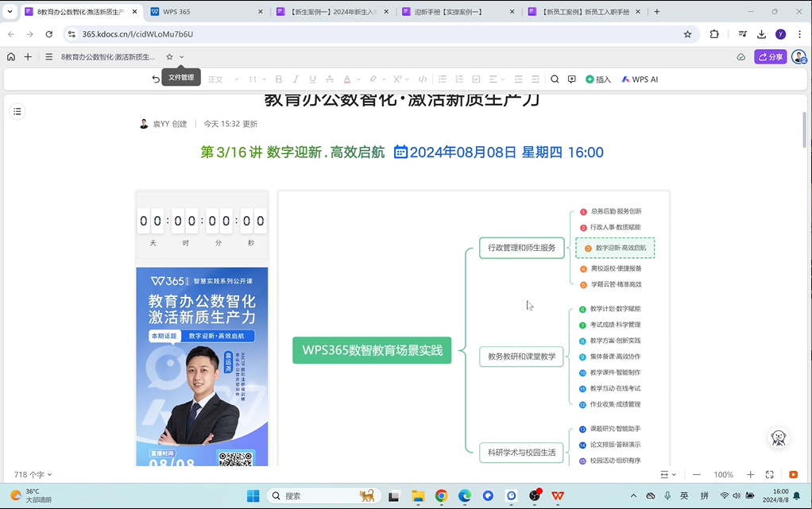Image resolution: width=812 pixels, height=509 pixels.
Task: Click the purple 分享 share button
Action: (x=770, y=57)
